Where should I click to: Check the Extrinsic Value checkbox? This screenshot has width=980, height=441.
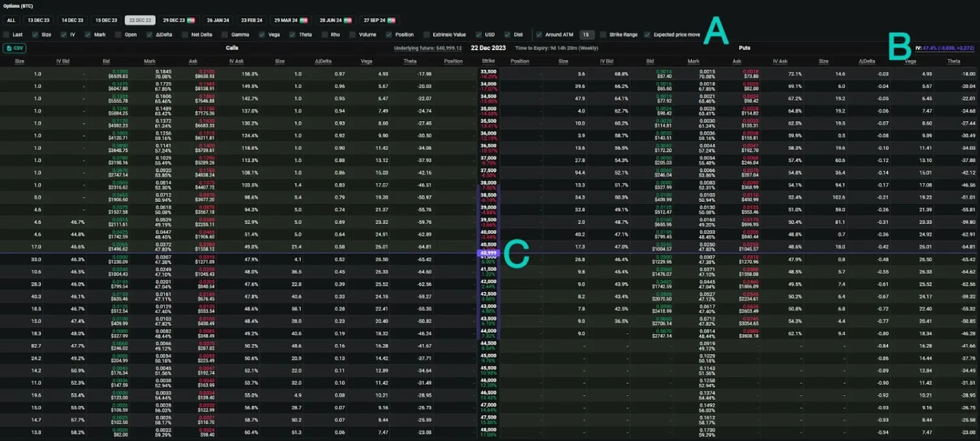[x=426, y=35]
